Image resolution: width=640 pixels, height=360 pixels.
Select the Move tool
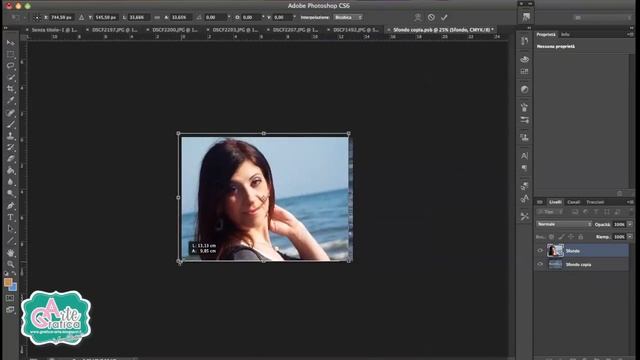point(11,43)
